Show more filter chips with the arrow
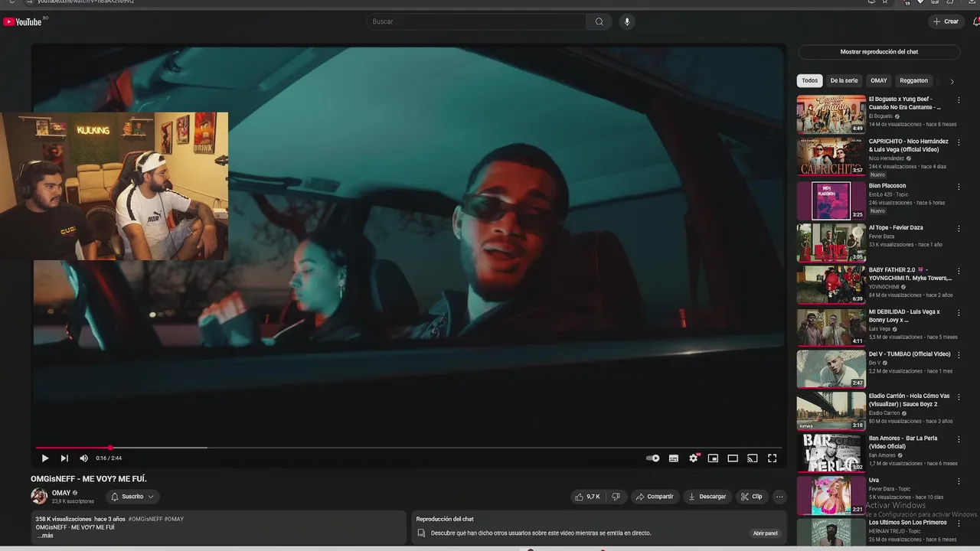This screenshot has width=980, height=551. pos(952,81)
